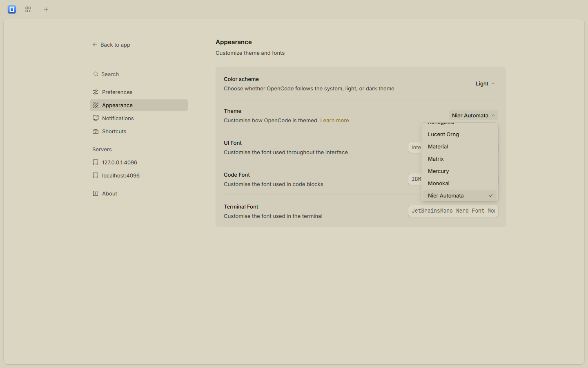Viewport: 588px width, 368px height.
Task: Open the Light color scheme dropdown
Action: [485, 83]
